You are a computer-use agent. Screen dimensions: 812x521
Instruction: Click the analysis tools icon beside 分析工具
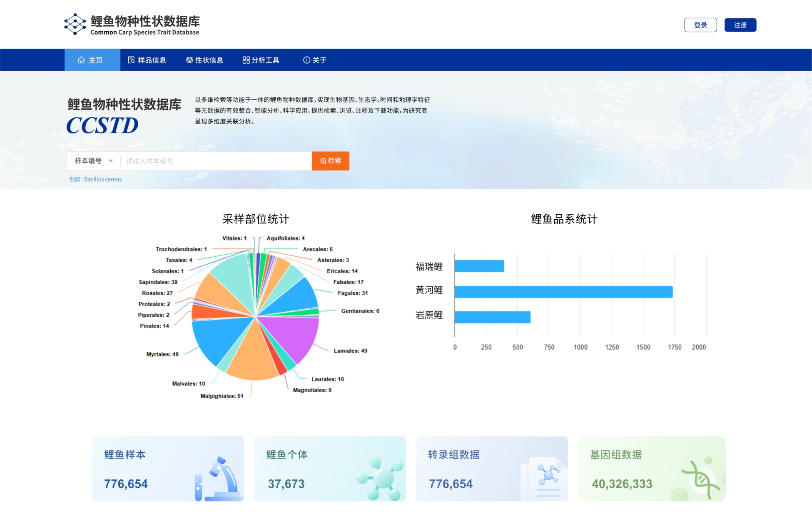tap(246, 60)
